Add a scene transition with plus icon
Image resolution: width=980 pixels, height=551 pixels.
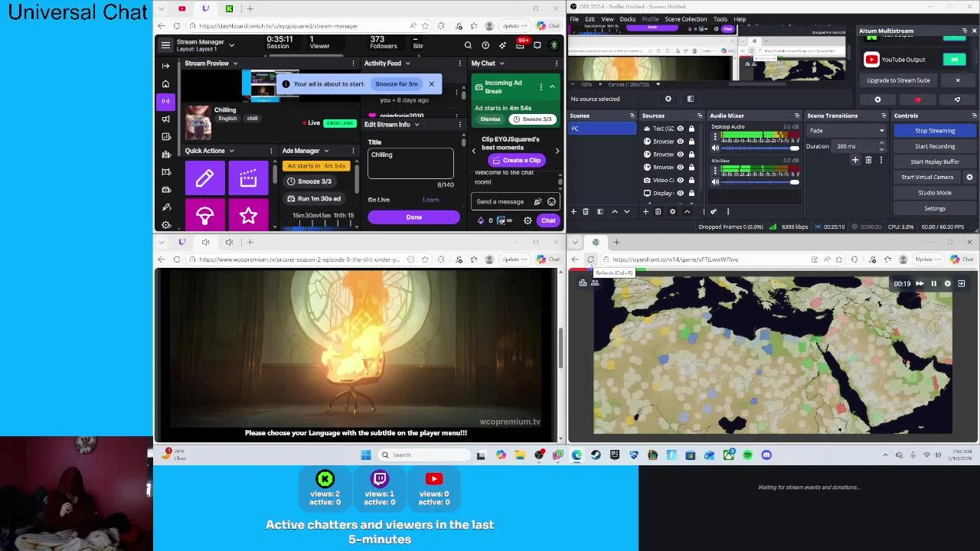coord(855,160)
